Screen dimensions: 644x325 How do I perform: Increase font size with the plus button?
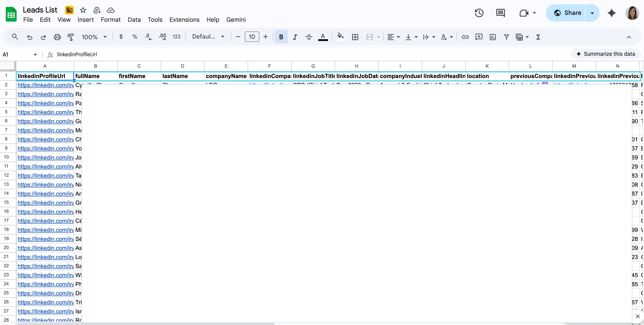266,37
